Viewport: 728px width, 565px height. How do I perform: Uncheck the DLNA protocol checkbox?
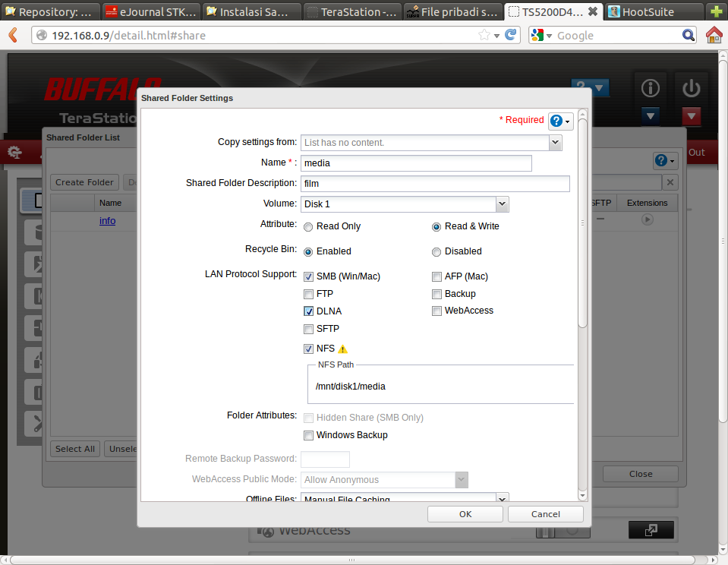click(308, 311)
